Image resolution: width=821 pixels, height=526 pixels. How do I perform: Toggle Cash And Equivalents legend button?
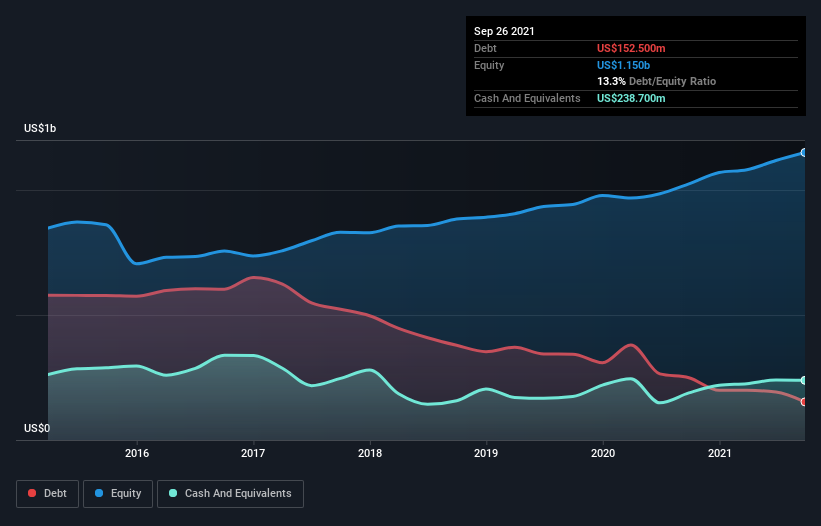230,494
